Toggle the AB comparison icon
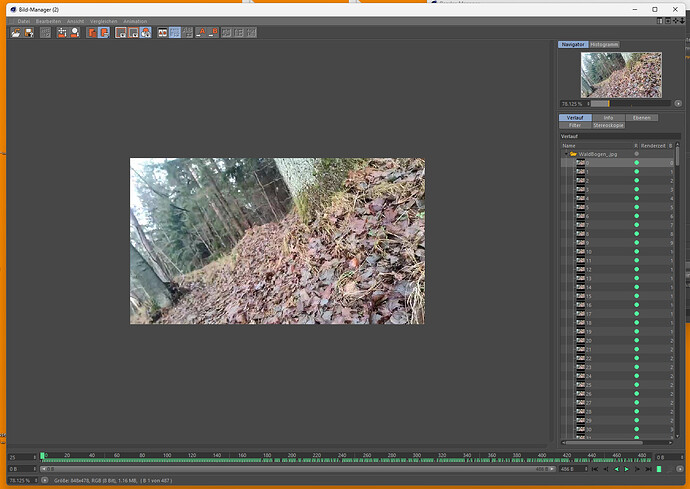690x489 pixels. click(x=162, y=33)
